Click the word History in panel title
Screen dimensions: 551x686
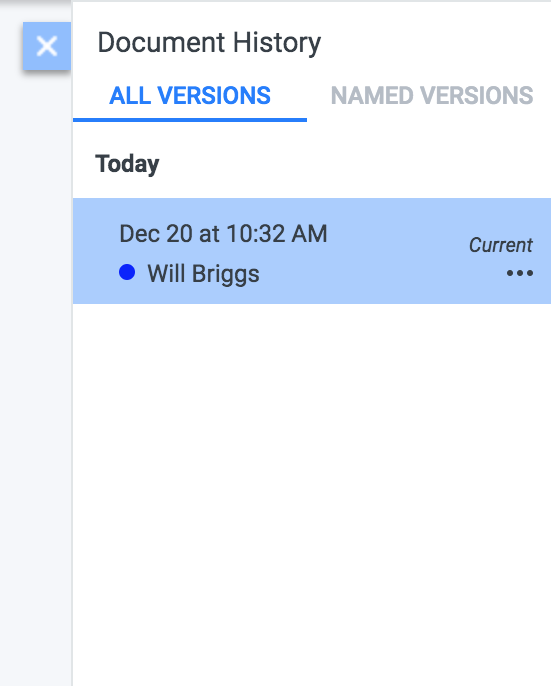coord(277,43)
